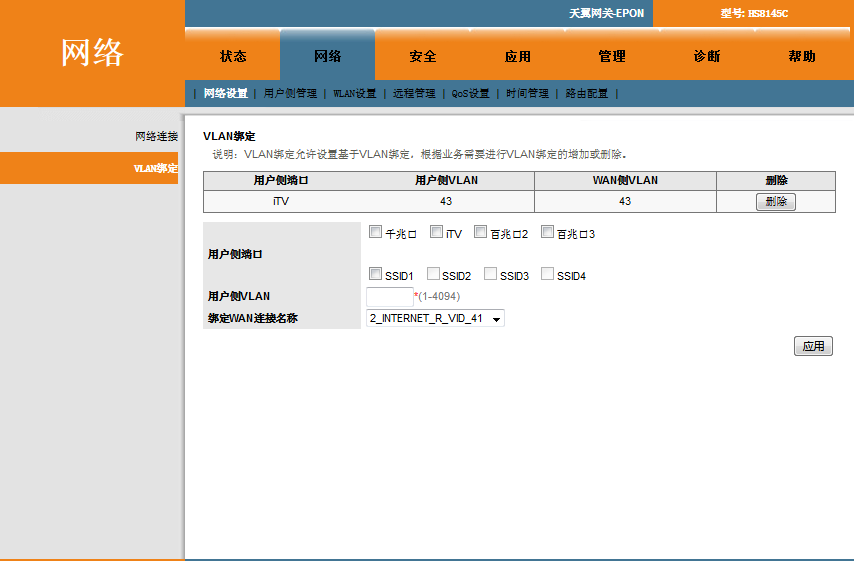856x561 pixels.
Task: Check the 百兆口2 checkbox
Action: [x=480, y=232]
